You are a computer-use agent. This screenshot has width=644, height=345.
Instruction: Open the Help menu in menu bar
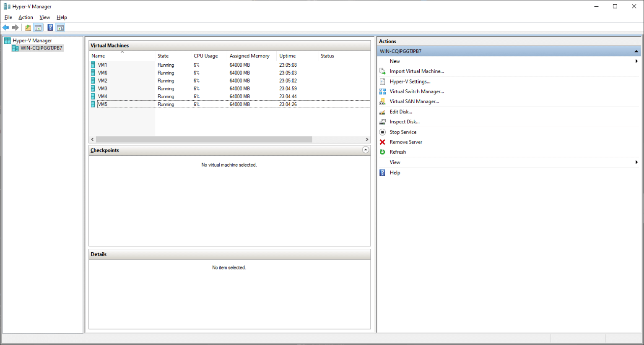pos(62,17)
